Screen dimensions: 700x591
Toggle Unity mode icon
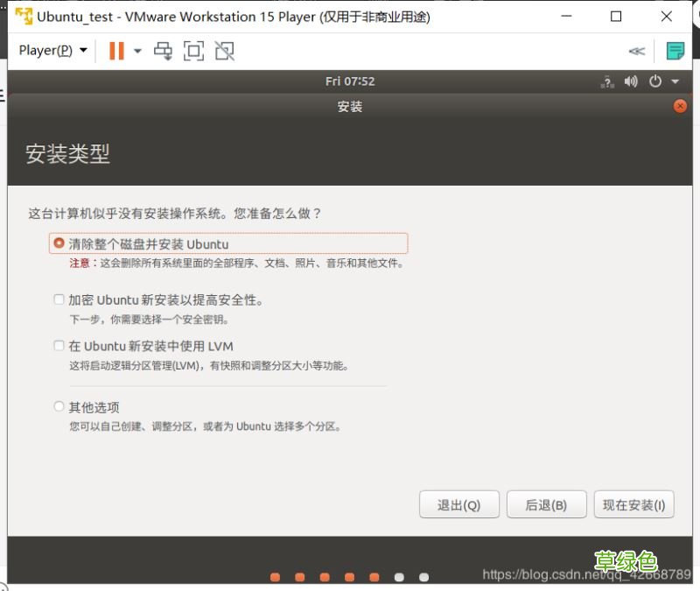click(224, 51)
